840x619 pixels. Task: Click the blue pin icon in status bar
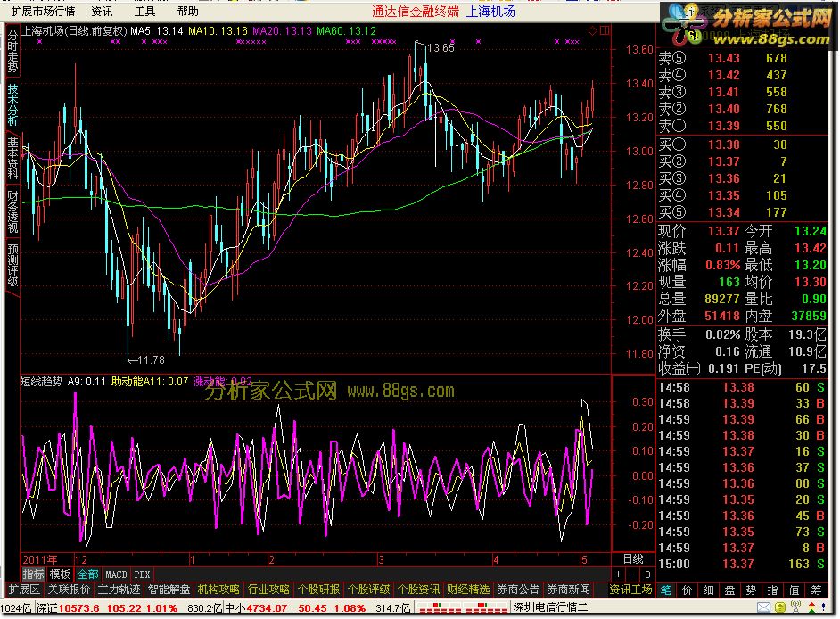coord(824,607)
